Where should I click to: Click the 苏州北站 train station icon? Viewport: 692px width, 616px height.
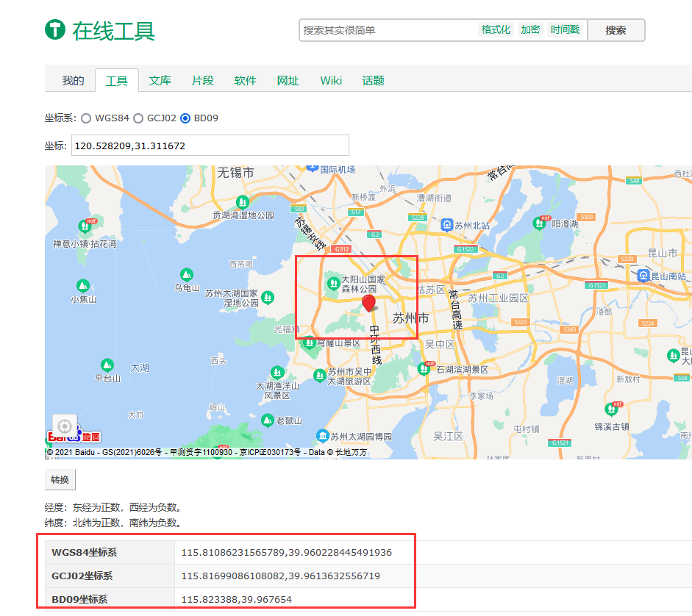click(446, 225)
